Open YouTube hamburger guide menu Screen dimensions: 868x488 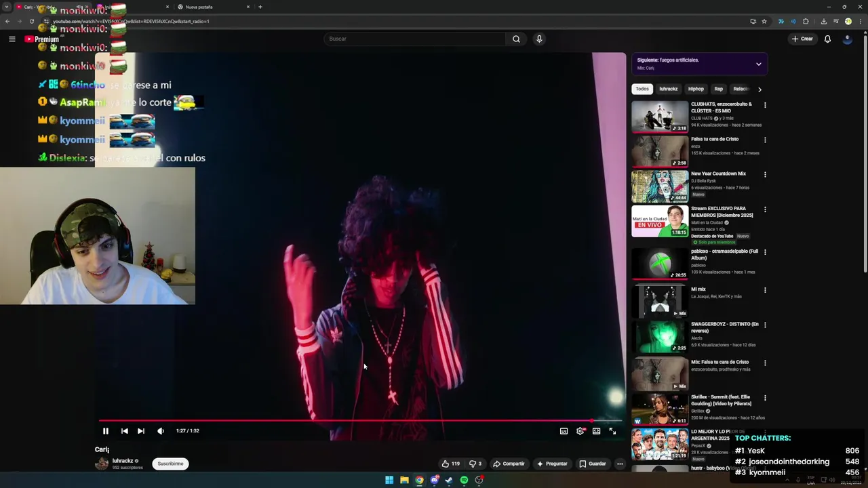click(x=12, y=39)
